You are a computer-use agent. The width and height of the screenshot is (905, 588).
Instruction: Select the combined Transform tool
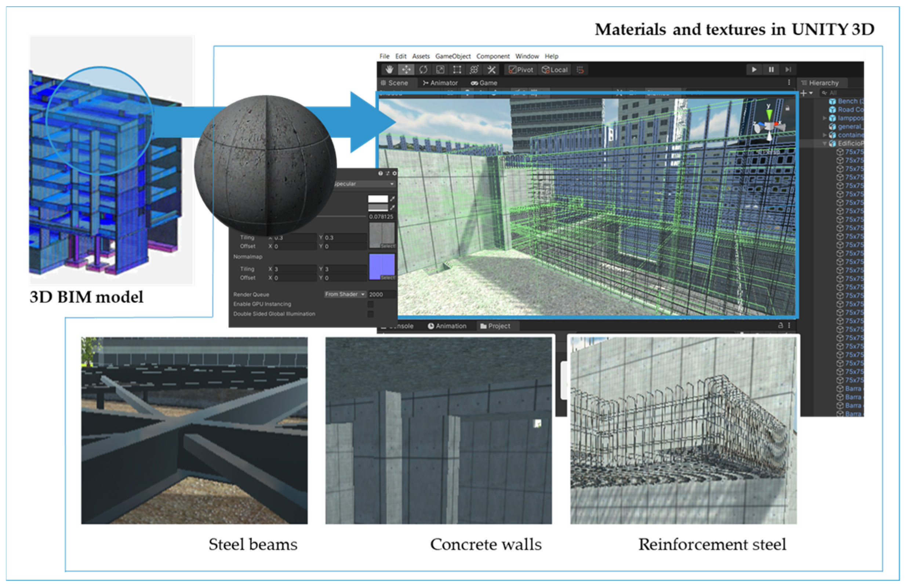(474, 70)
